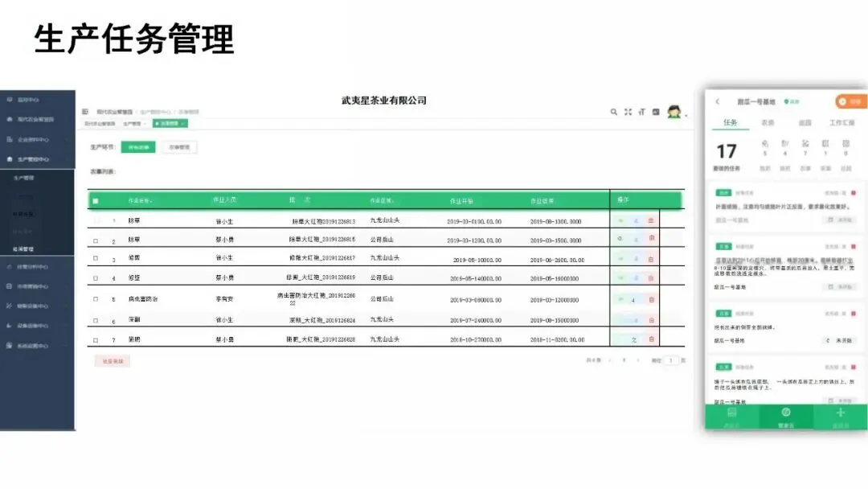
Task: Sort table by the first column header with arrow
Action: click(x=140, y=200)
